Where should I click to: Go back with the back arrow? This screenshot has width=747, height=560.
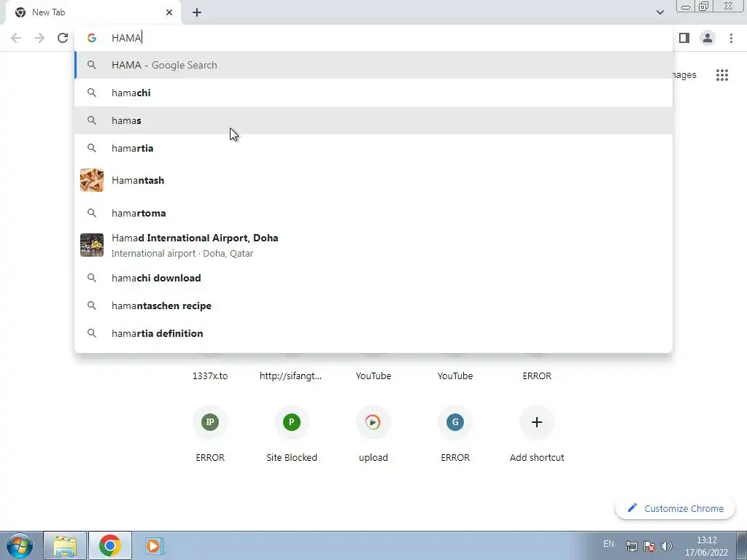[16, 38]
